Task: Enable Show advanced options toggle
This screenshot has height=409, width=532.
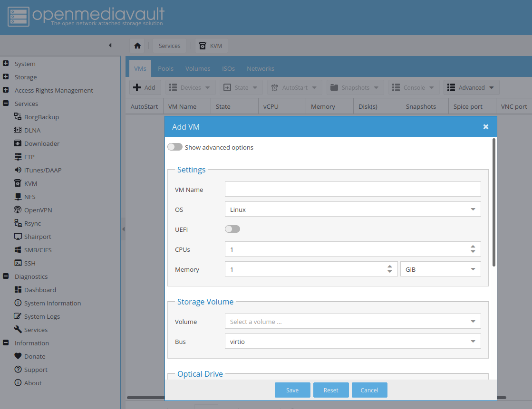Action: click(x=175, y=147)
